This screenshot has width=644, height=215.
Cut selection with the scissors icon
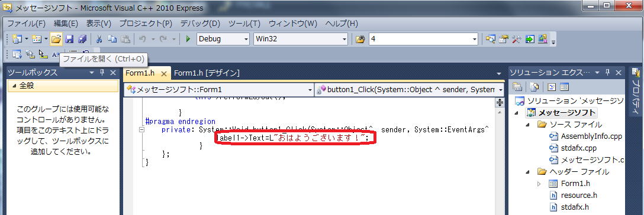[99, 39]
